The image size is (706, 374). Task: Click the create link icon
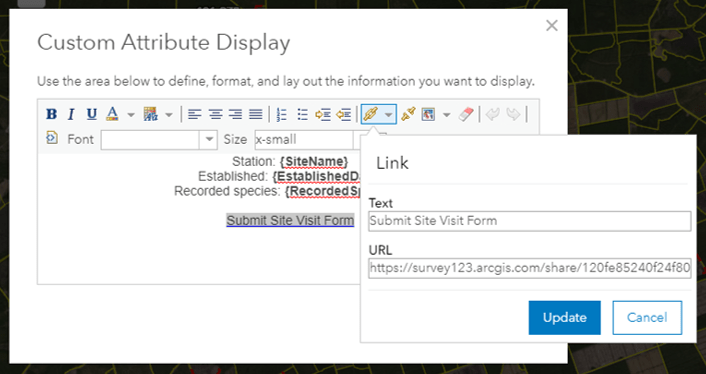(x=370, y=114)
